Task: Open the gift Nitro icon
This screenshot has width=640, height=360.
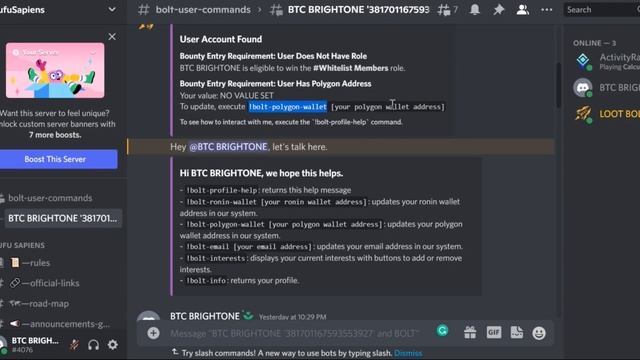Action: click(470, 333)
